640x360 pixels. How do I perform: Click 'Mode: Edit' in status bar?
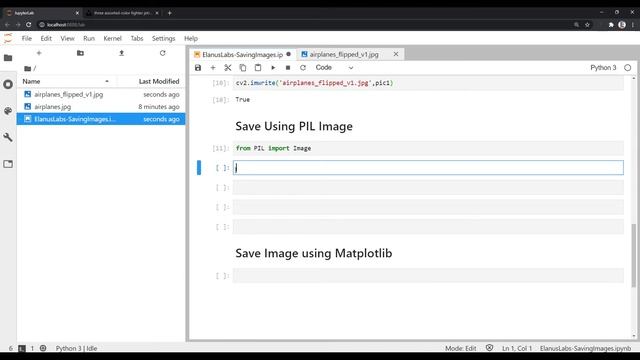460,348
